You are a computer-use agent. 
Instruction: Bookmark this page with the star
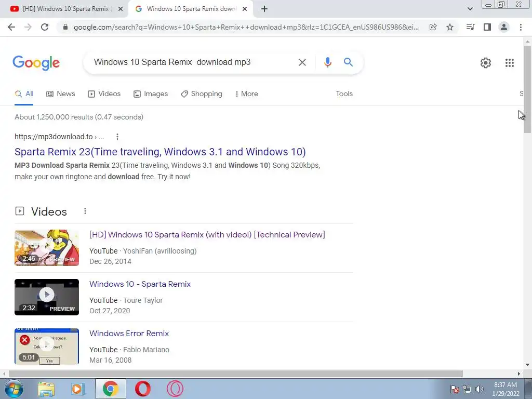pos(450,27)
